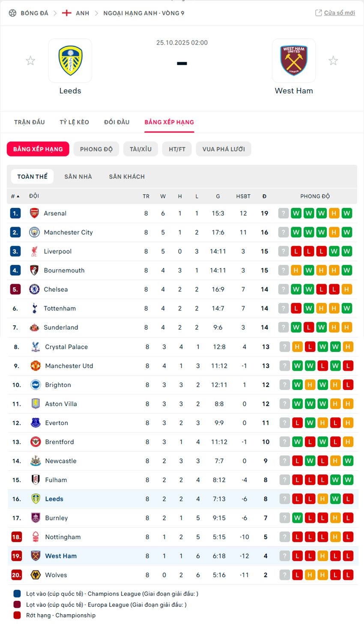Click the Cửa sổ mới link
Viewport: 364px width, 627px height.
(x=339, y=13)
